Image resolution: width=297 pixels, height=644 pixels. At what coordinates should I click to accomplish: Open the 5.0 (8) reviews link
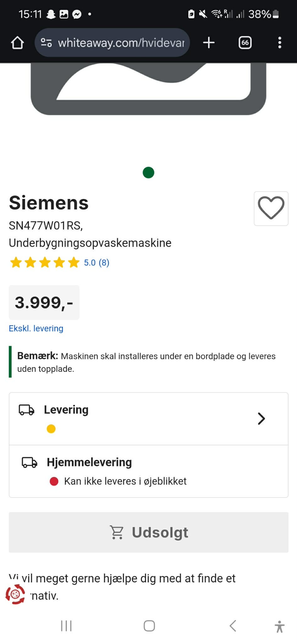pos(96,262)
